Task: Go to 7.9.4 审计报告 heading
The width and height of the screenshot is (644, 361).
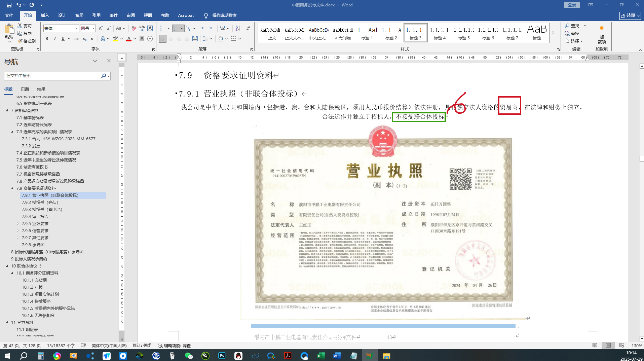Action: tap(35, 217)
